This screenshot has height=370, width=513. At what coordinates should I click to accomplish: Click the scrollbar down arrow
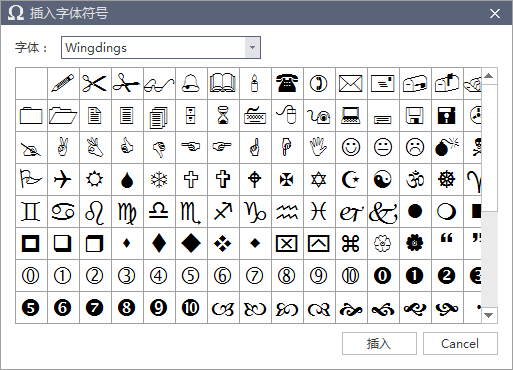point(489,315)
